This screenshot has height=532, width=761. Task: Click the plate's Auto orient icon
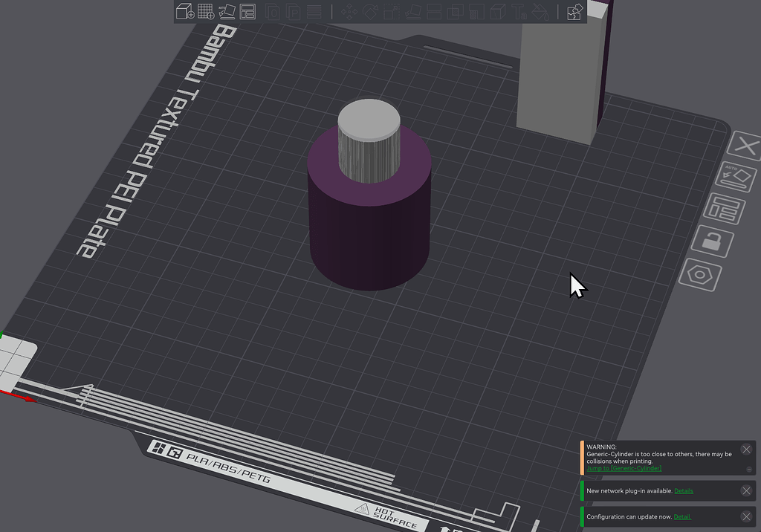736,177
